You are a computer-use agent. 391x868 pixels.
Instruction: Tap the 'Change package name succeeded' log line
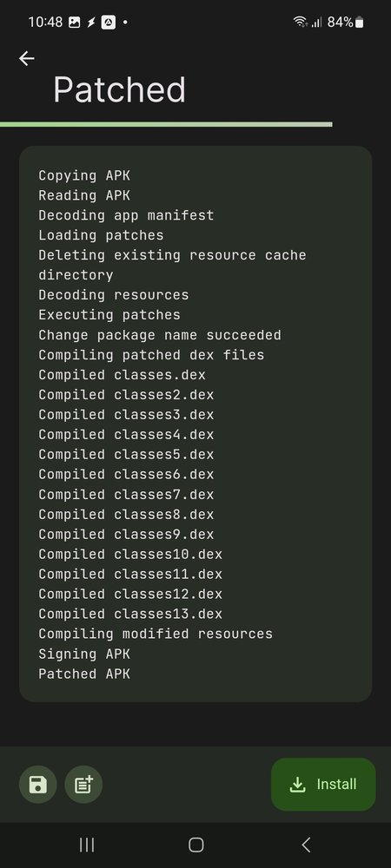click(160, 335)
